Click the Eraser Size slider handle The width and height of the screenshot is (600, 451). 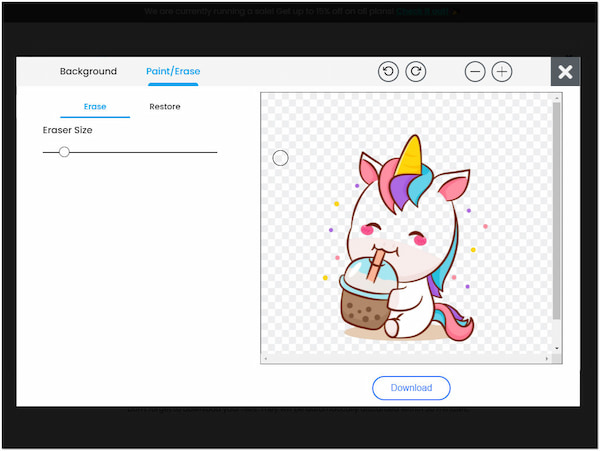click(x=64, y=152)
